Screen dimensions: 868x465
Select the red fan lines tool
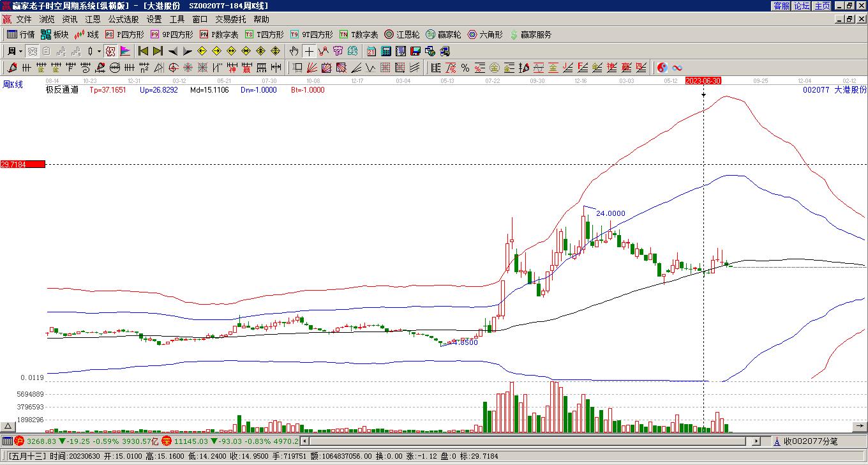click(x=312, y=68)
